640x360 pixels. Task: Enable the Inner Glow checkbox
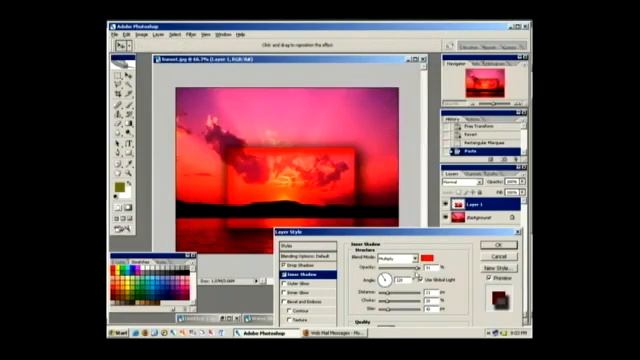pyautogui.click(x=284, y=293)
